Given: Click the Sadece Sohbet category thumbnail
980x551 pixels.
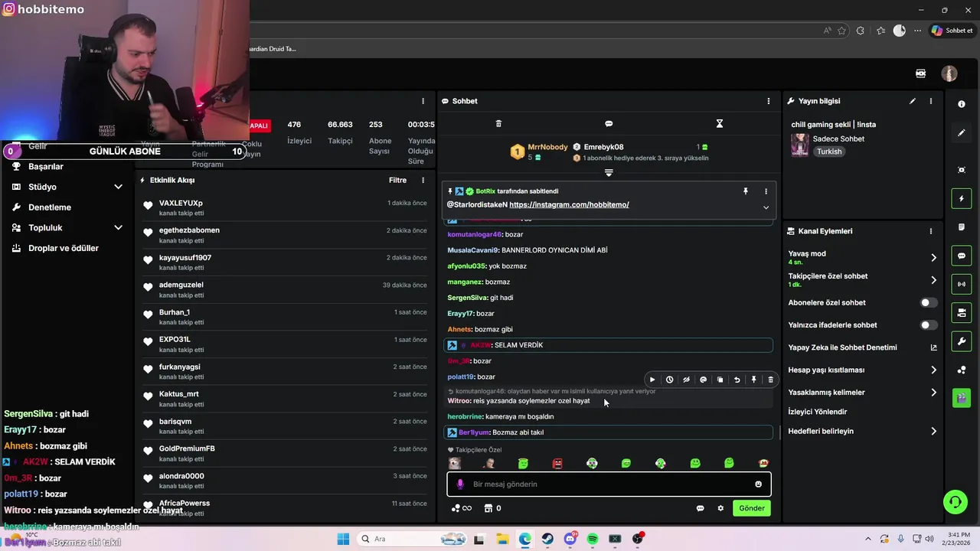Looking at the screenshot, I should (x=800, y=145).
